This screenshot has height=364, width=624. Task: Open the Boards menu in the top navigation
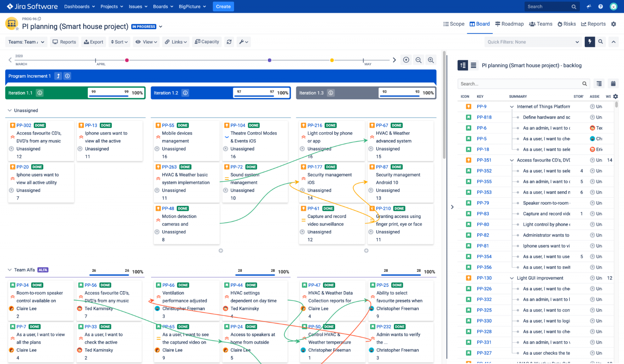[x=163, y=6]
